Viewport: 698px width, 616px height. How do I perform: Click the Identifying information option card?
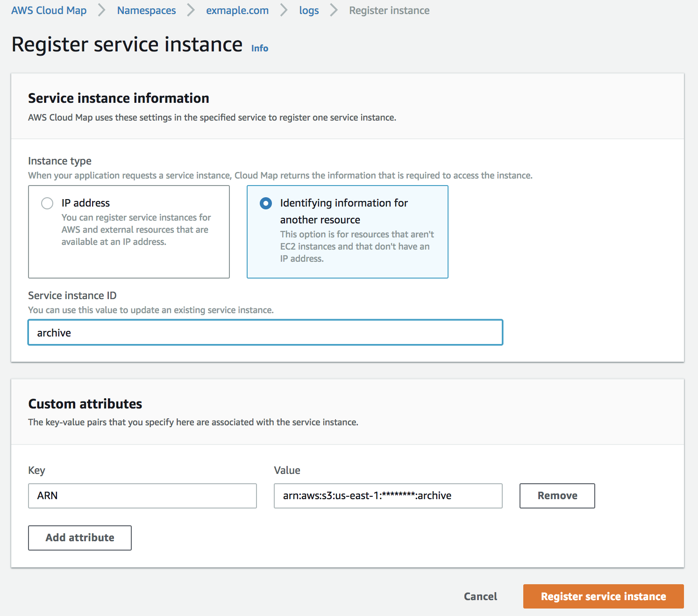point(347,232)
